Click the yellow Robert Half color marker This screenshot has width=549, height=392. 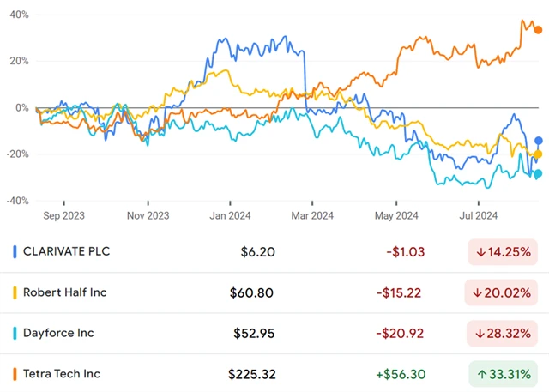coord(15,292)
